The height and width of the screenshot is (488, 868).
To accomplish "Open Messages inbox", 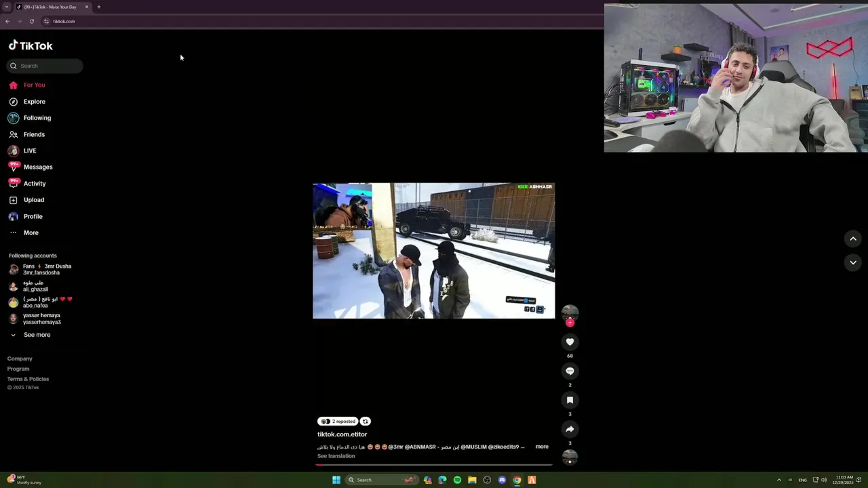I will 31,167.
